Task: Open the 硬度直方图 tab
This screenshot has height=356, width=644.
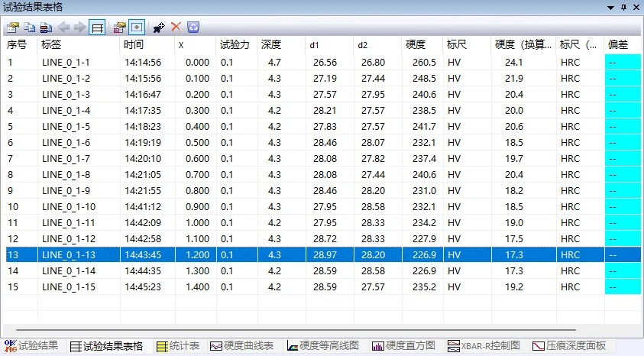Action: tap(403, 346)
